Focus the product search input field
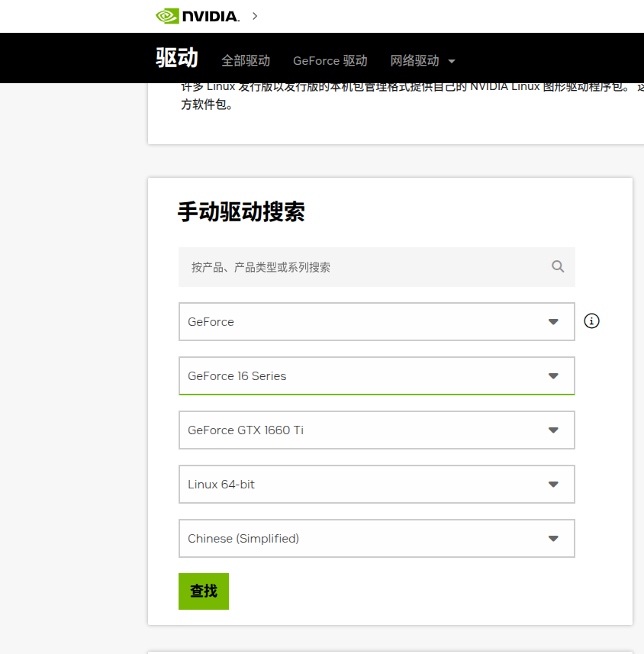The width and height of the screenshot is (644, 654). click(x=377, y=267)
